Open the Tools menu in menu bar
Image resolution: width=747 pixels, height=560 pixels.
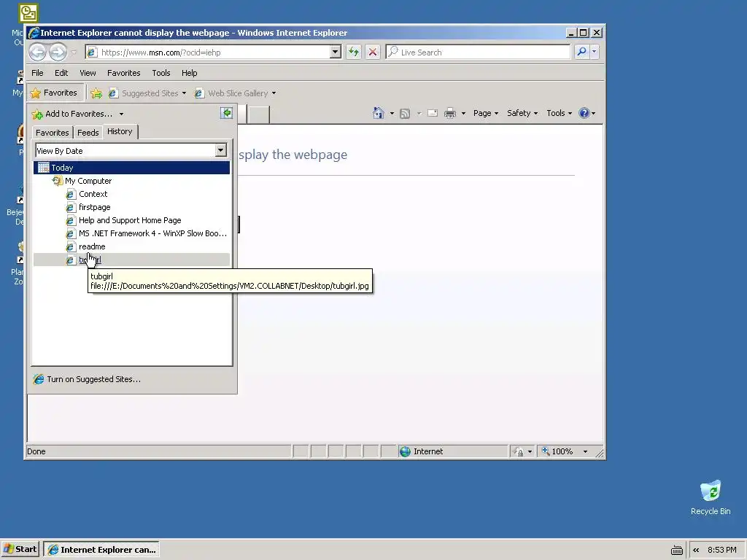pos(161,73)
